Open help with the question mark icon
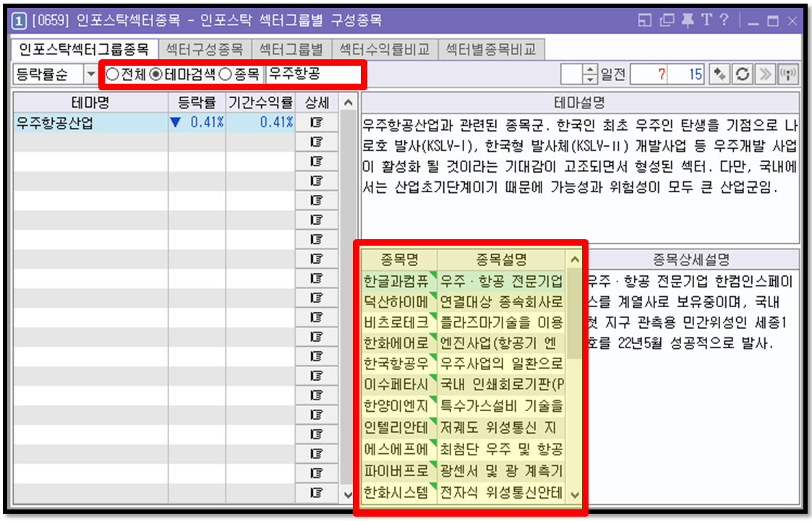This screenshot has height=521, width=812. click(x=725, y=20)
